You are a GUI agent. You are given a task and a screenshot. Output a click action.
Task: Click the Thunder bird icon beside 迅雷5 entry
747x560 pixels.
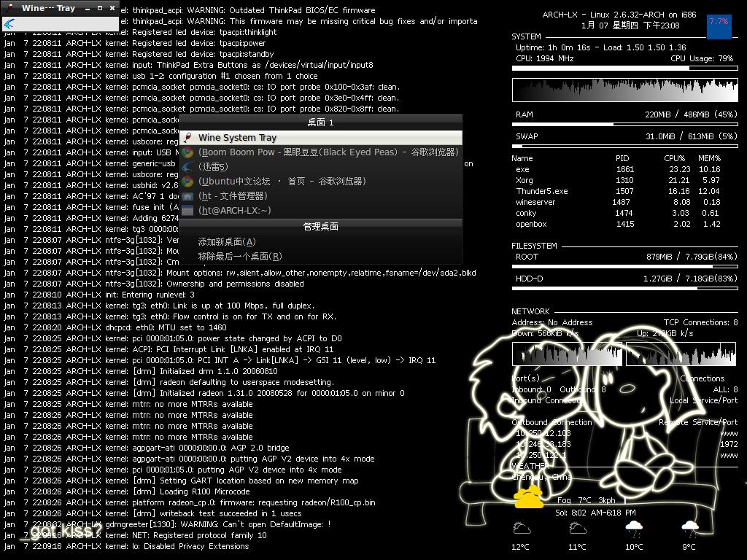187,167
